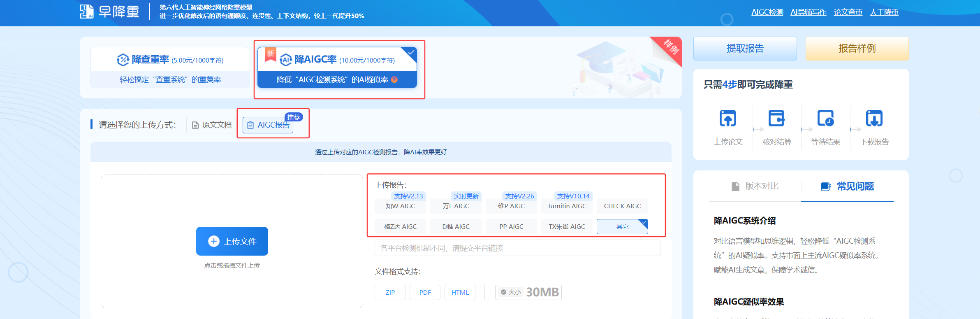Open the AIGC检测 link
The image size is (980, 319).
click(x=767, y=12)
